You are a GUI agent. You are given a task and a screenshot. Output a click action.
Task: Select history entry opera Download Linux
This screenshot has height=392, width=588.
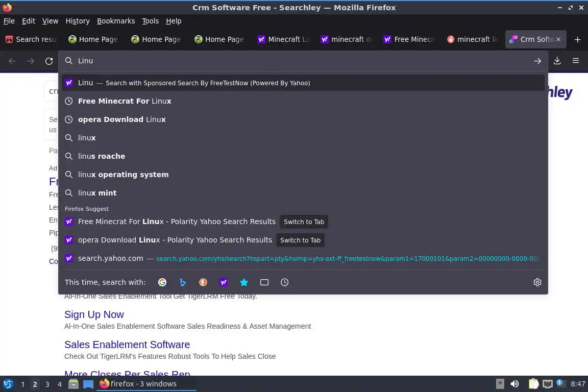[x=303, y=119]
